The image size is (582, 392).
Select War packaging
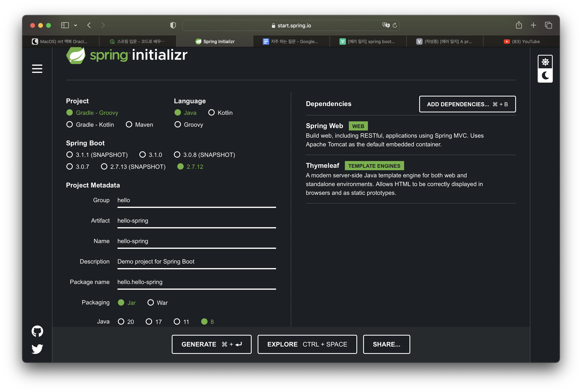click(x=157, y=302)
